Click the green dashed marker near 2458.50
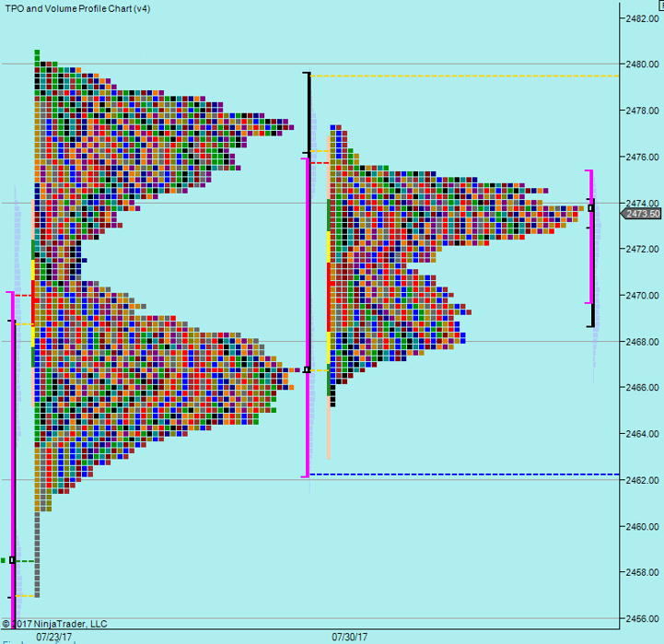This screenshot has height=644, width=664. (x=22, y=560)
